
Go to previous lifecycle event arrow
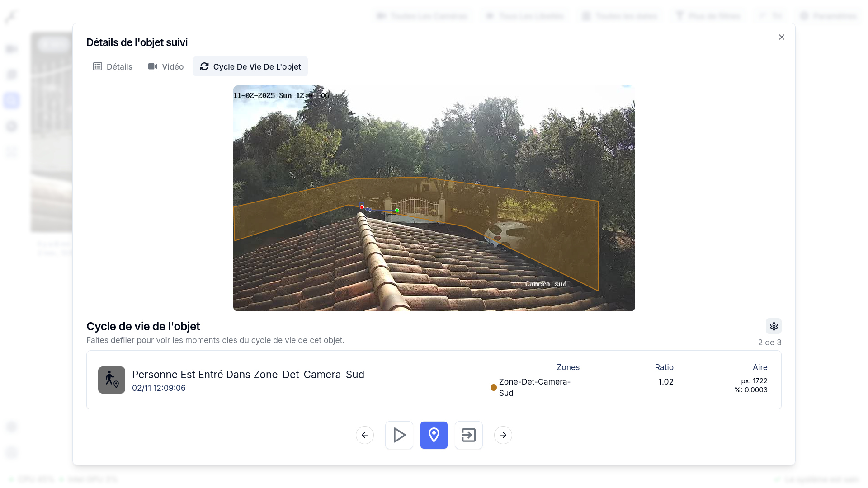[364, 435]
